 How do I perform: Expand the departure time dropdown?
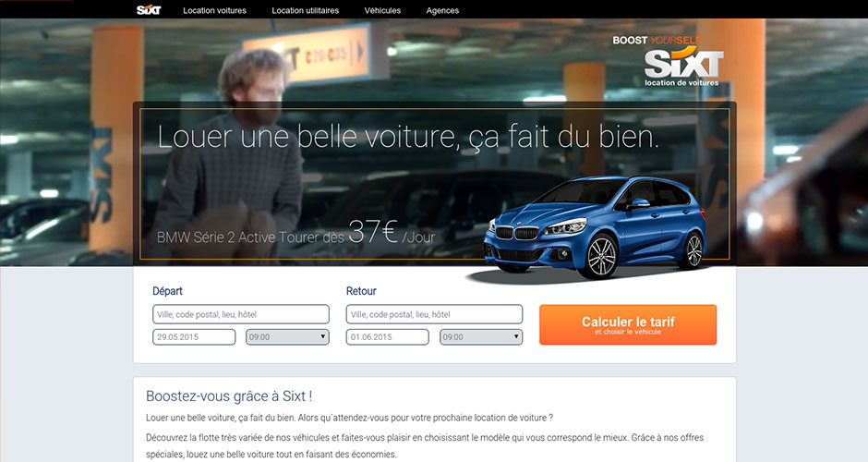(287, 337)
